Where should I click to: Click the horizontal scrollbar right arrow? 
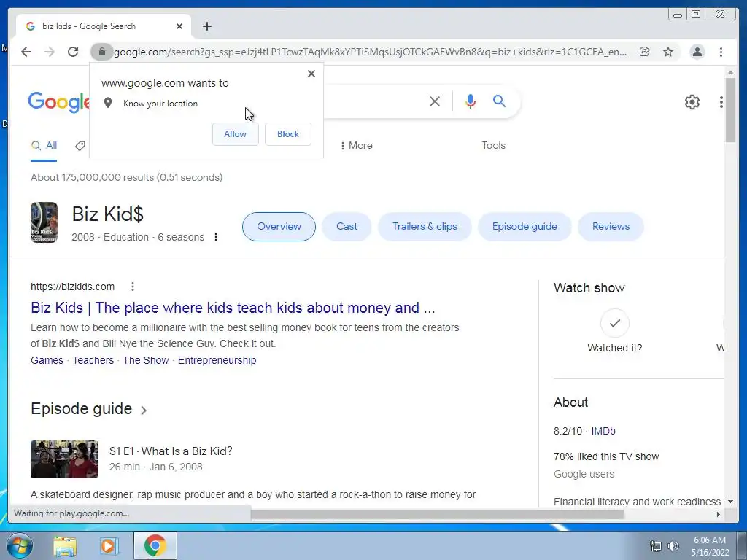[x=719, y=514]
